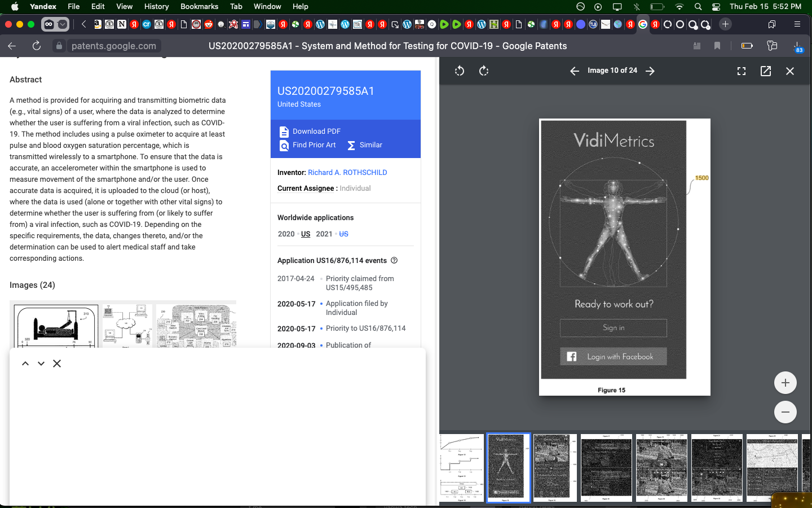Open help icon beside Application events
Image resolution: width=812 pixels, height=508 pixels.
click(x=394, y=260)
